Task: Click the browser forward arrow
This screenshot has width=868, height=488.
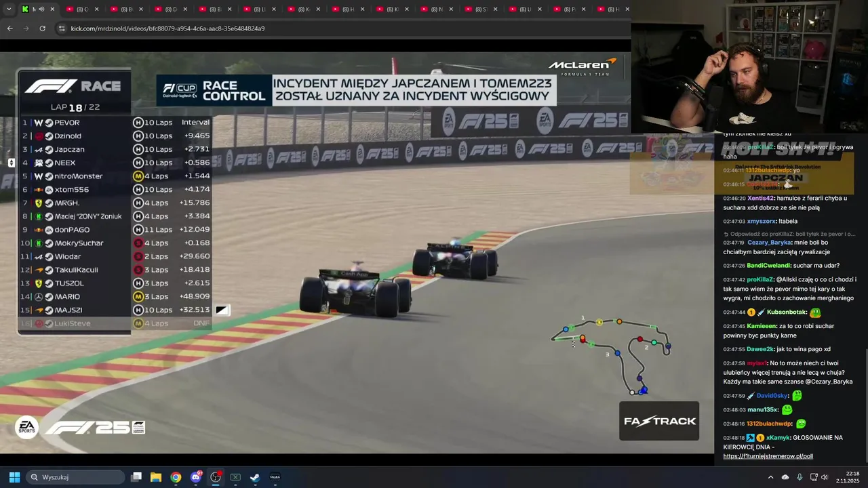Action: 26,28
